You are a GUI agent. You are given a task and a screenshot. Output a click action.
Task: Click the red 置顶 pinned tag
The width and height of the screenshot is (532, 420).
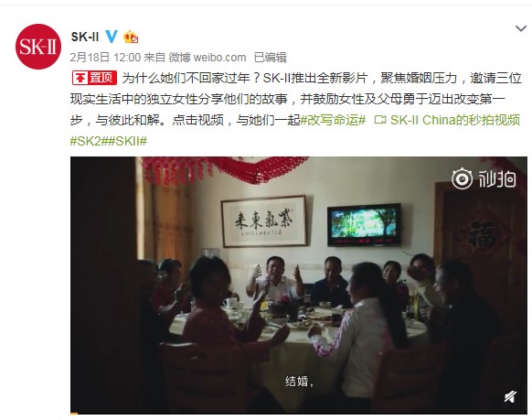click(x=94, y=78)
